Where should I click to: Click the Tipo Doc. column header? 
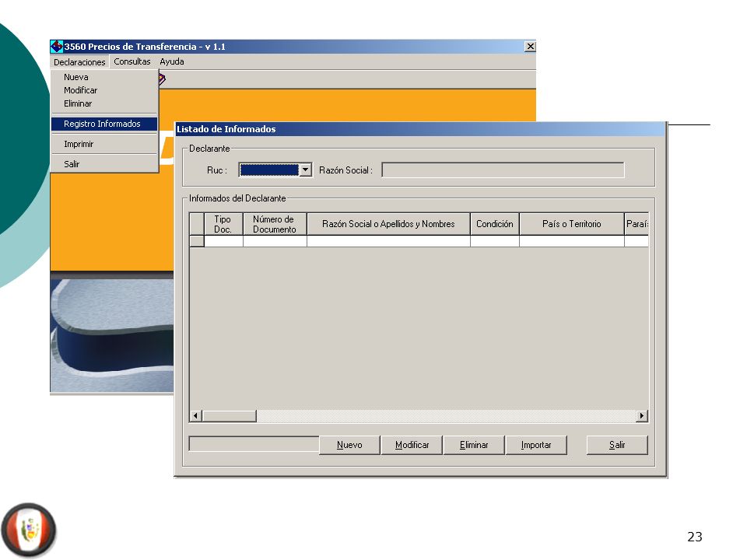click(x=223, y=224)
